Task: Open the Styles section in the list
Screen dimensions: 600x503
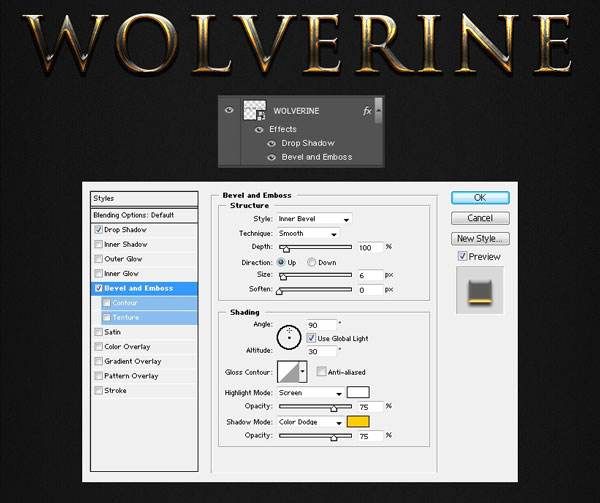Action: coord(144,199)
